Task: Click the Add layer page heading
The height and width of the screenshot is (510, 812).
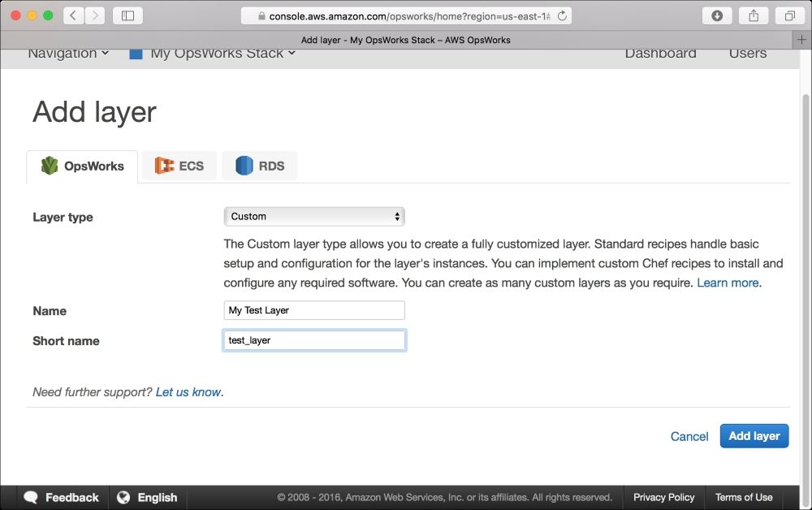Action: 94,112
